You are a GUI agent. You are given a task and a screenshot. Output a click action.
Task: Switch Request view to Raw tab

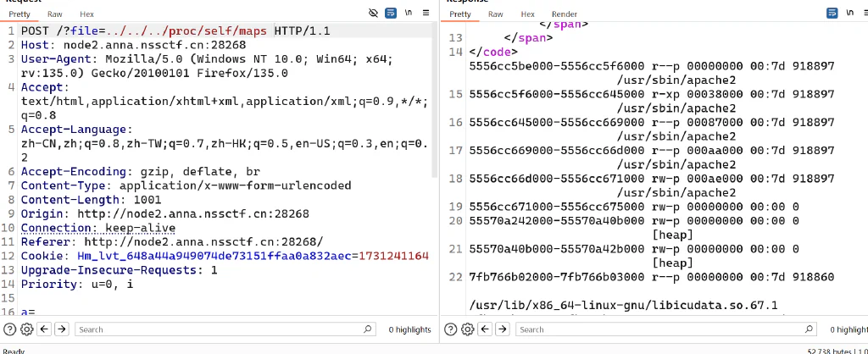coord(55,14)
